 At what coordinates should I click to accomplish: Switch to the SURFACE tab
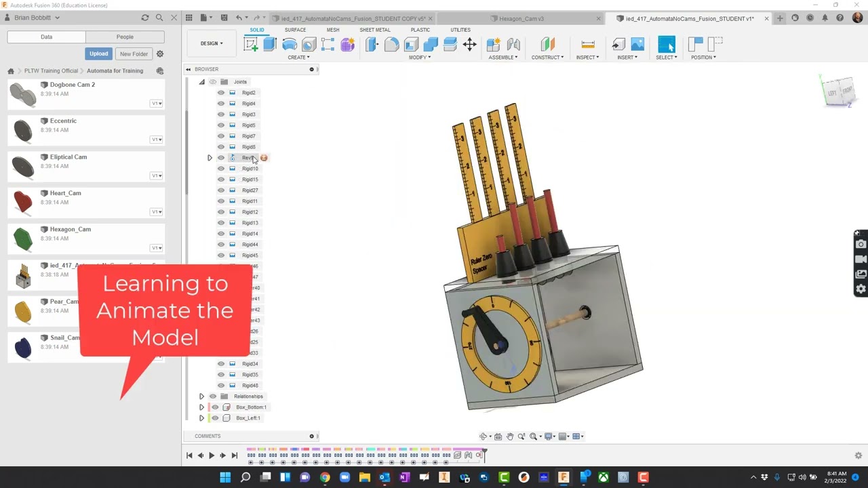[x=295, y=30]
